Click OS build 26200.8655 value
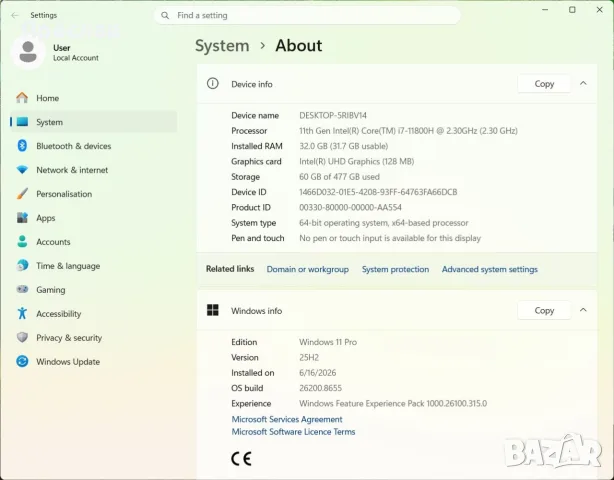This screenshot has width=614, height=480. point(320,388)
